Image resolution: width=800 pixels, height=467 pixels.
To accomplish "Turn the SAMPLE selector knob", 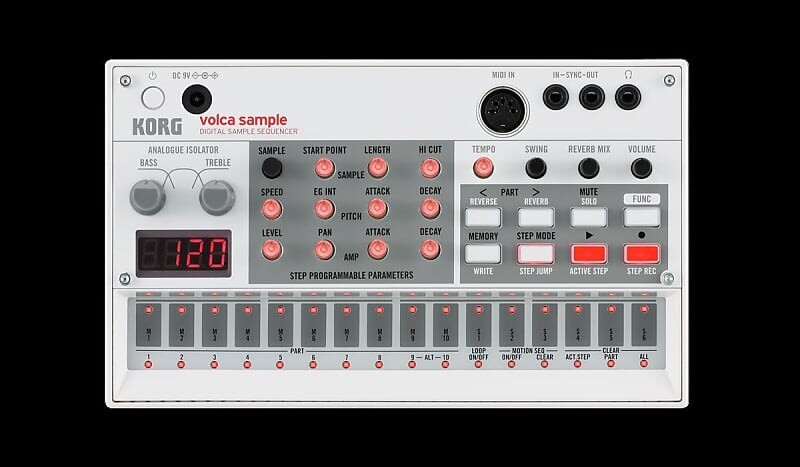I will (x=272, y=168).
